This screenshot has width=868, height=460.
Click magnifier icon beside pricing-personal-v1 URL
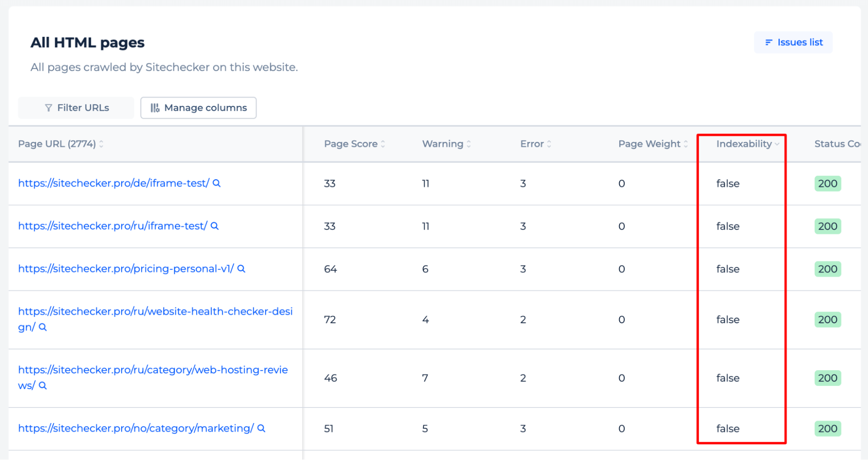click(241, 269)
